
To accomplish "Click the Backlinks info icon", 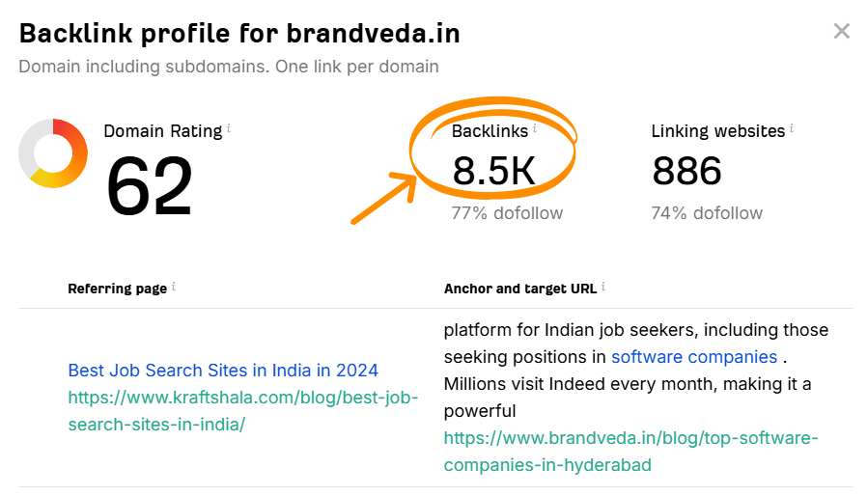I will (x=535, y=128).
